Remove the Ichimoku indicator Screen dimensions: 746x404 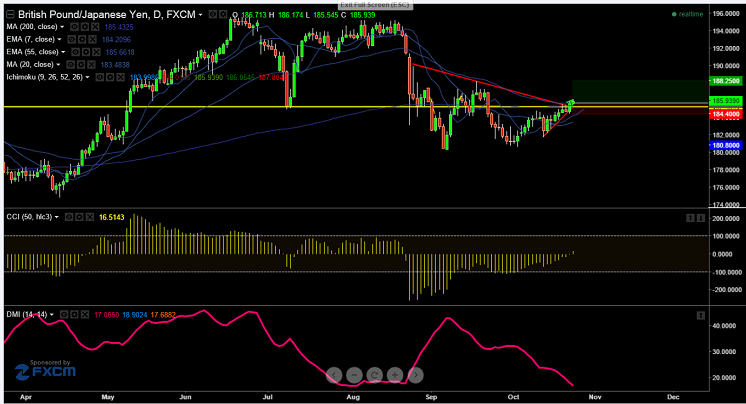click(x=121, y=77)
